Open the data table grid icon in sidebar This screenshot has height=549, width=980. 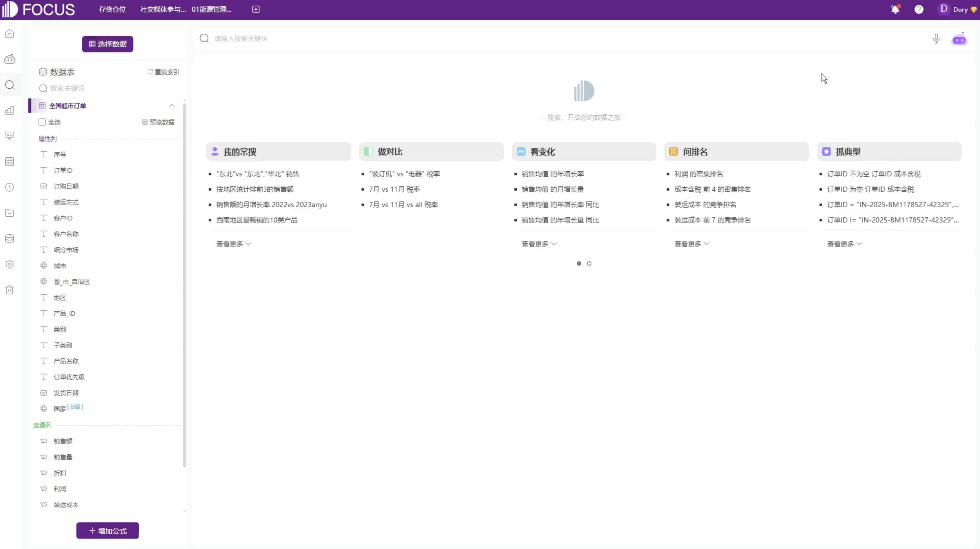point(9,161)
